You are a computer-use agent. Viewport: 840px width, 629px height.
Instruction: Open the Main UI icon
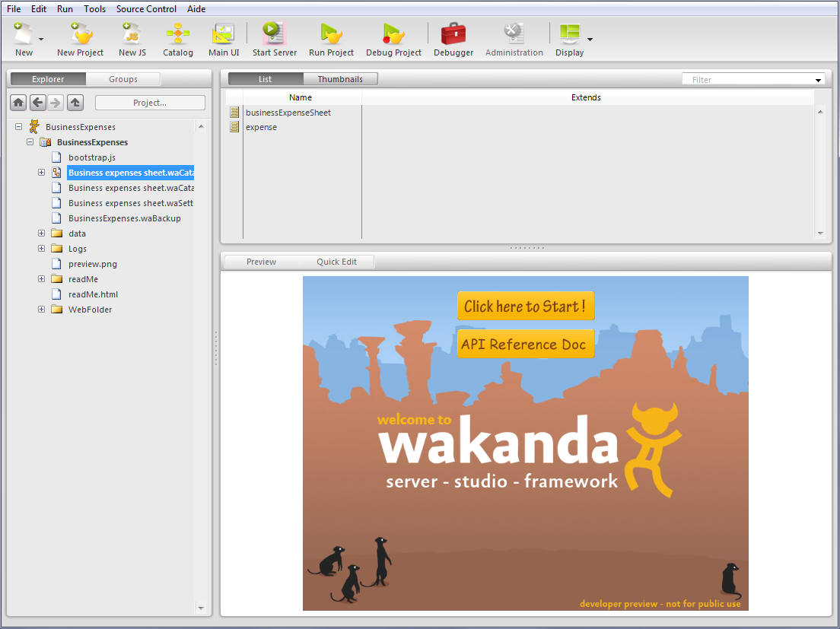(x=224, y=34)
